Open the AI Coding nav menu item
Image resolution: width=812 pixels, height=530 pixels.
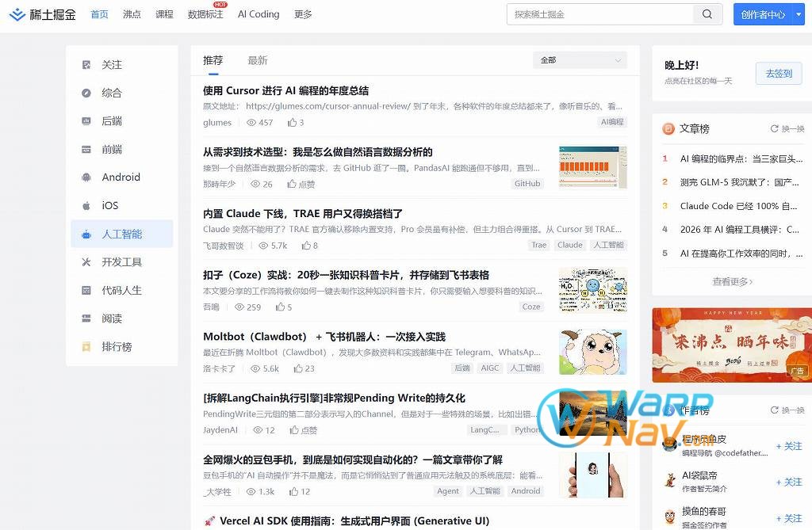click(x=259, y=14)
